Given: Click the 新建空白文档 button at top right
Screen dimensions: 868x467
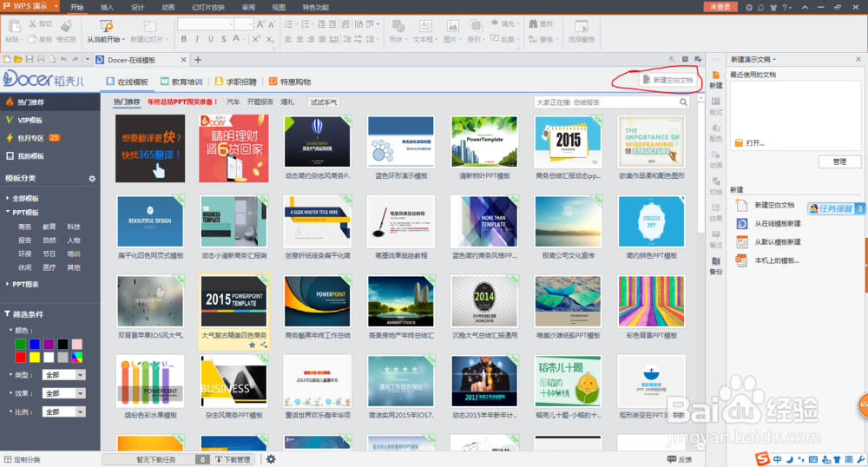Looking at the screenshot, I should click(x=667, y=80).
